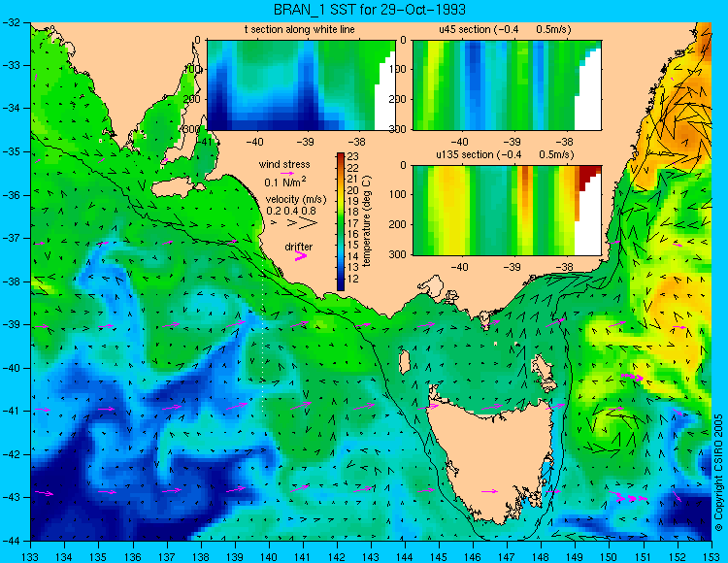Click King Island west of Bass Strait
Image resolution: width=728 pixels, height=563 pixels.
point(405,362)
